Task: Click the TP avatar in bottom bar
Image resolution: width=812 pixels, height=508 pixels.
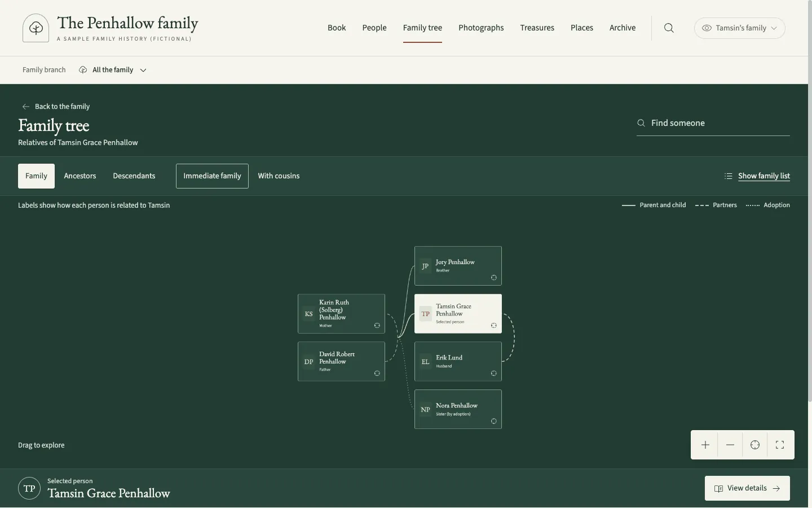Action: [29, 488]
